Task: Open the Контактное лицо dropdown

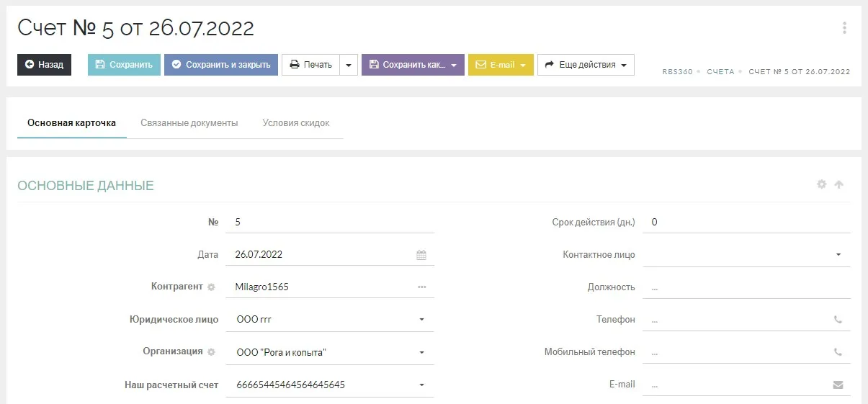Action: click(x=838, y=255)
